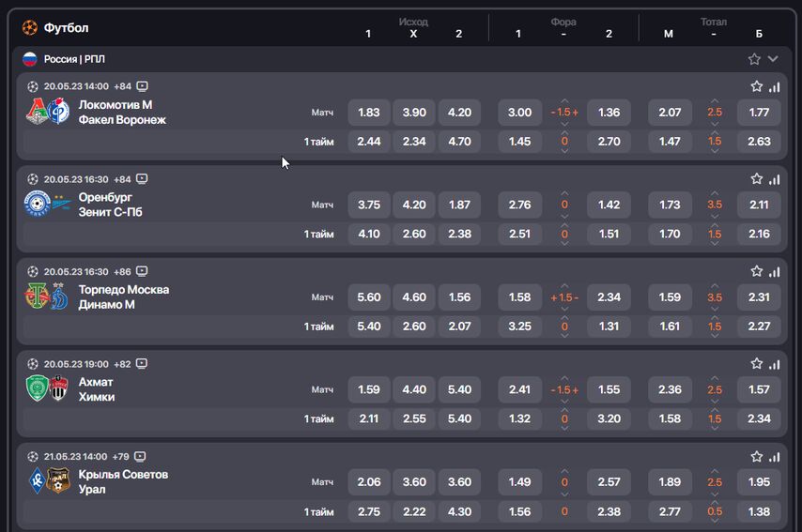Click soccer ball icon beside 21.05.23 14:00
Viewport: 802px width, 532px height.
tap(33, 456)
